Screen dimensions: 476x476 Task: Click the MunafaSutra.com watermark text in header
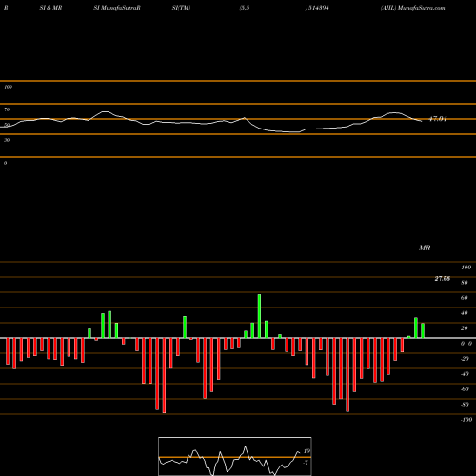click(421, 8)
